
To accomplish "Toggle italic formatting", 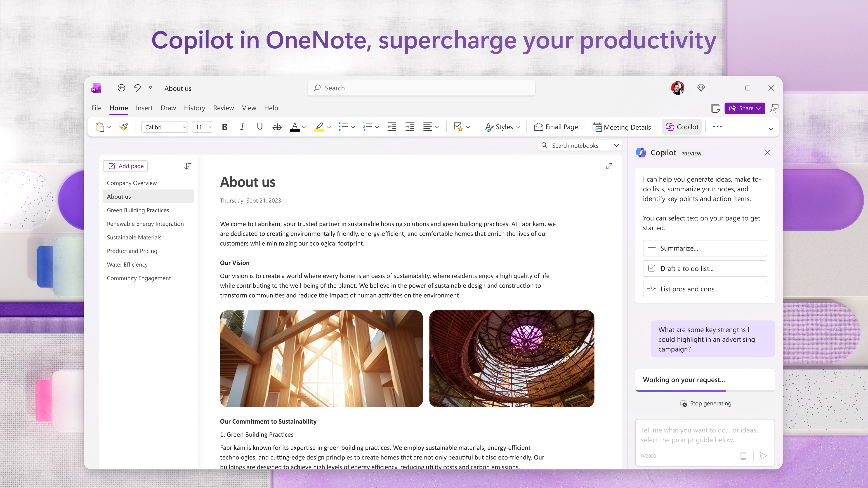I will pos(242,127).
